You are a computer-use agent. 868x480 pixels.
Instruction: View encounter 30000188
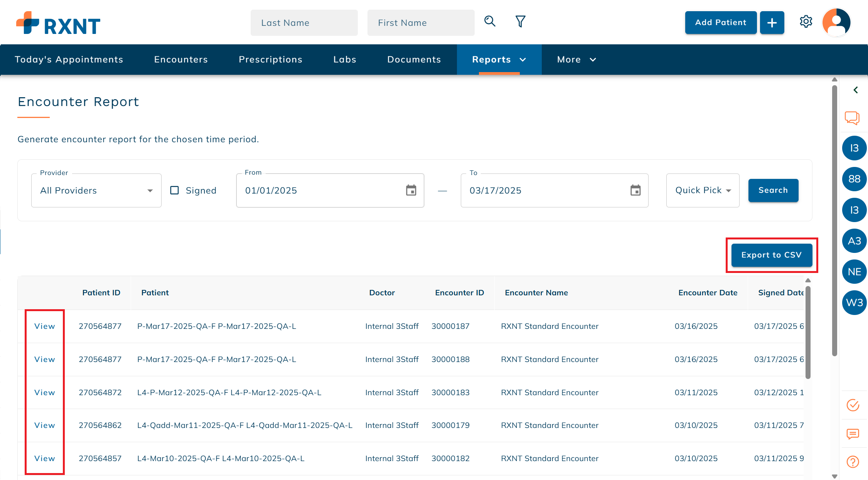click(45, 359)
